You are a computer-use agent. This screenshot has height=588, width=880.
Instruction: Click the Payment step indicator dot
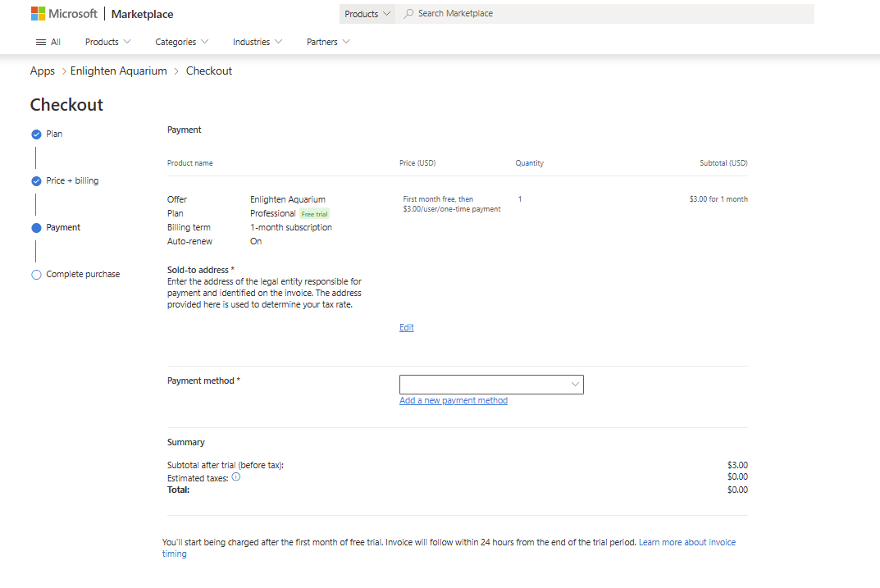tap(35, 227)
